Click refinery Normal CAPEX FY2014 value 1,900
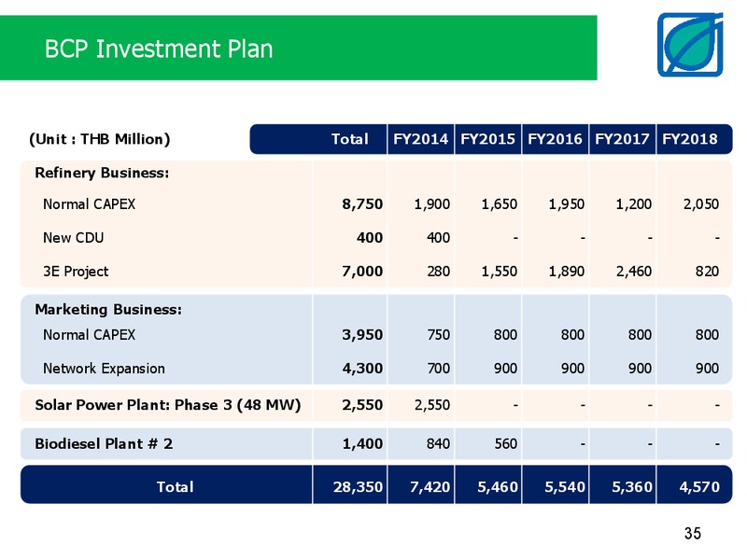 click(432, 204)
